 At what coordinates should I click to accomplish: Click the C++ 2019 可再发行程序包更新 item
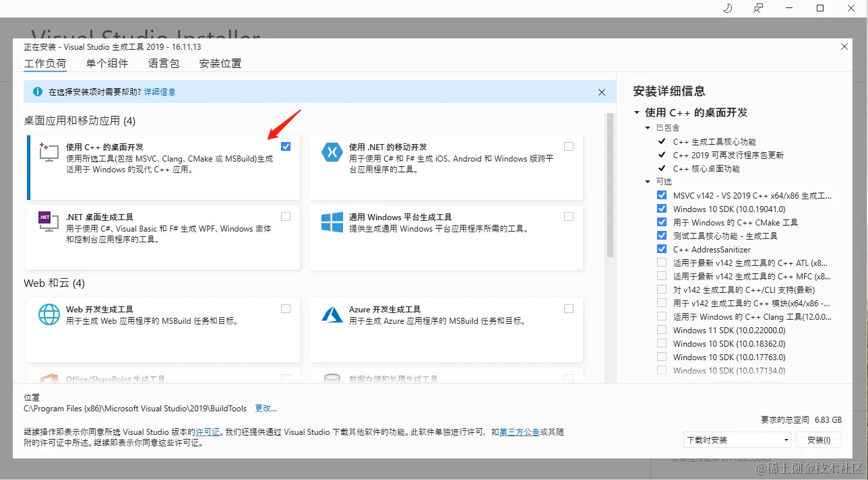point(728,155)
